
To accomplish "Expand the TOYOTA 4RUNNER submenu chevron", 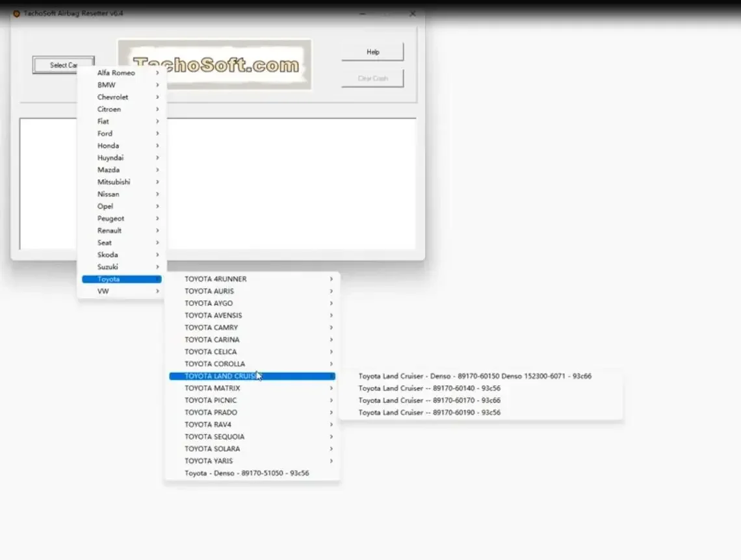I will click(x=331, y=279).
